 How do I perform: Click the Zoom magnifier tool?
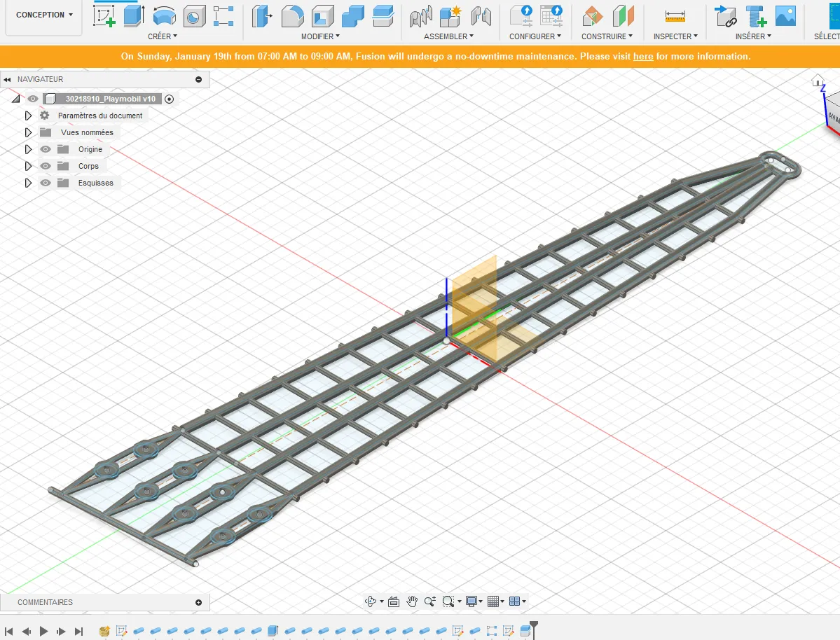tap(429, 601)
